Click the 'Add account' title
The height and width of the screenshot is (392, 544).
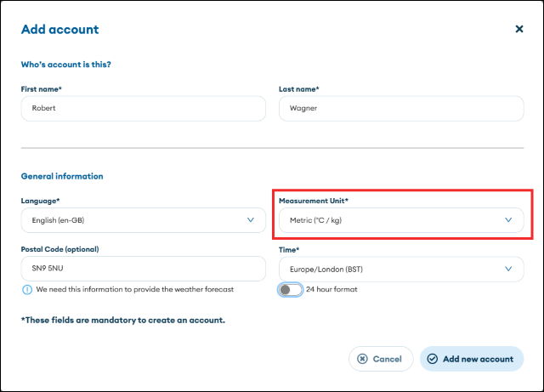[60, 30]
